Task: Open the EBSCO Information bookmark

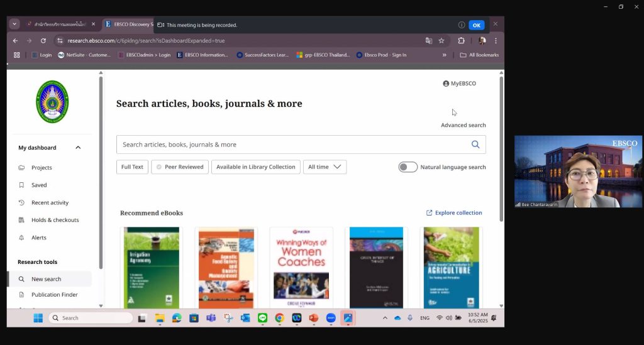Action: pyautogui.click(x=202, y=55)
